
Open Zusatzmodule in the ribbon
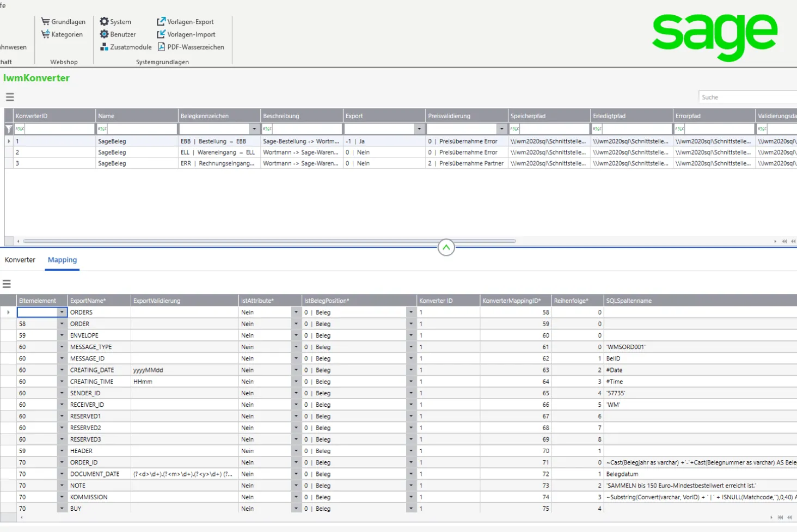point(126,47)
